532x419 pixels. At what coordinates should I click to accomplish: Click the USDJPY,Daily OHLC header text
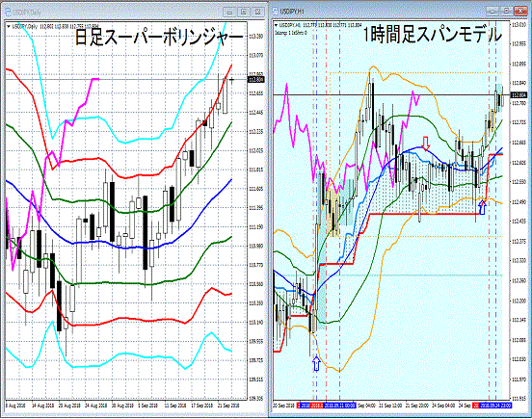55,26
